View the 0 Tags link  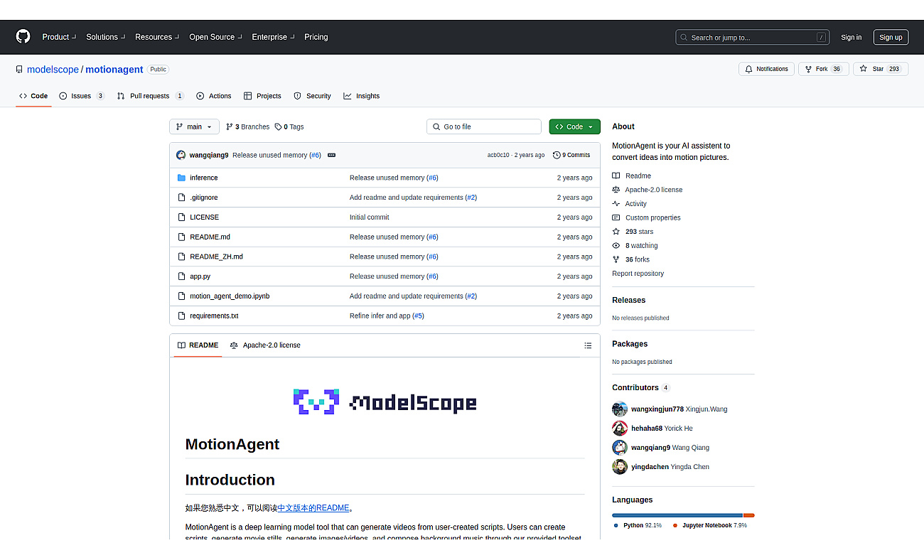[289, 126]
